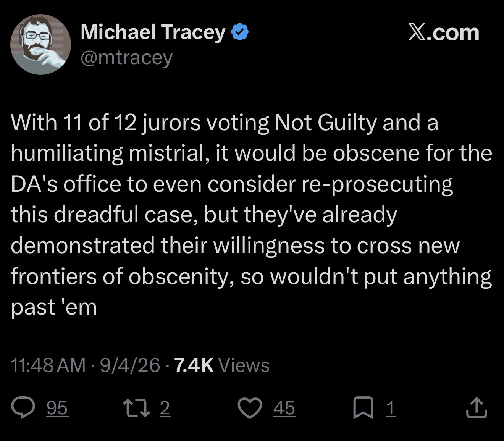Image resolution: width=504 pixels, height=441 pixels.
Task: Click the 11:48 AM timestamp
Action: coord(48,365)
